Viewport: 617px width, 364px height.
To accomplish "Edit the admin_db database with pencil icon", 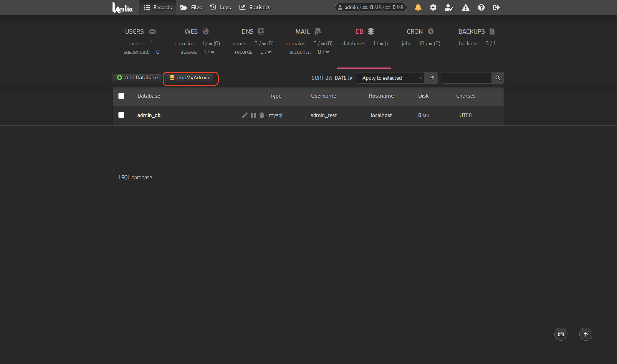I will (x=245, y=115).
